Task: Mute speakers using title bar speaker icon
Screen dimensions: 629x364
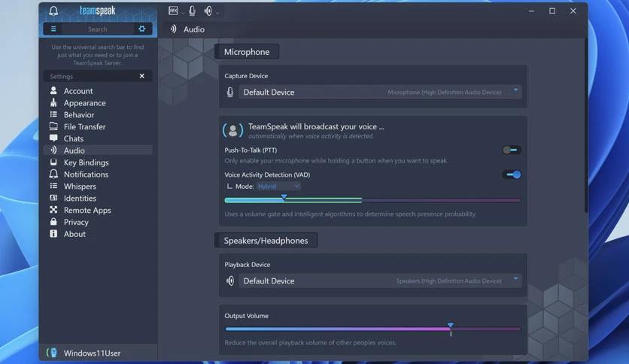Action: [208, 11]
